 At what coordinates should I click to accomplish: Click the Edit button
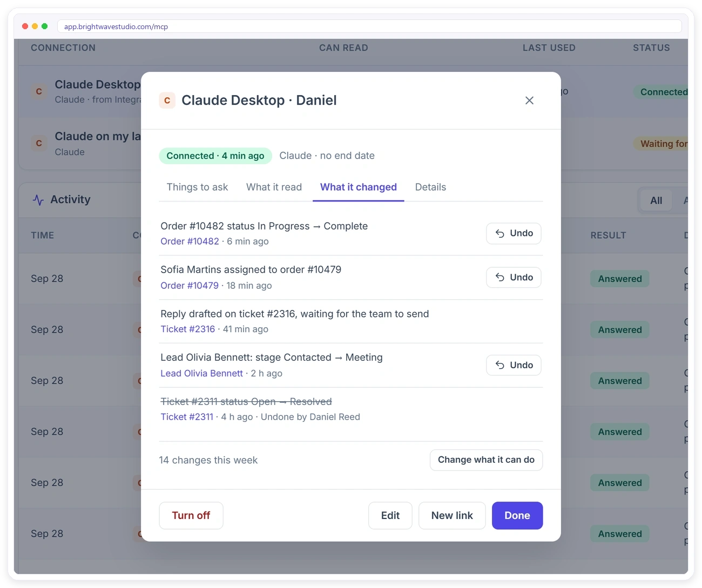[x=390, y=516]
